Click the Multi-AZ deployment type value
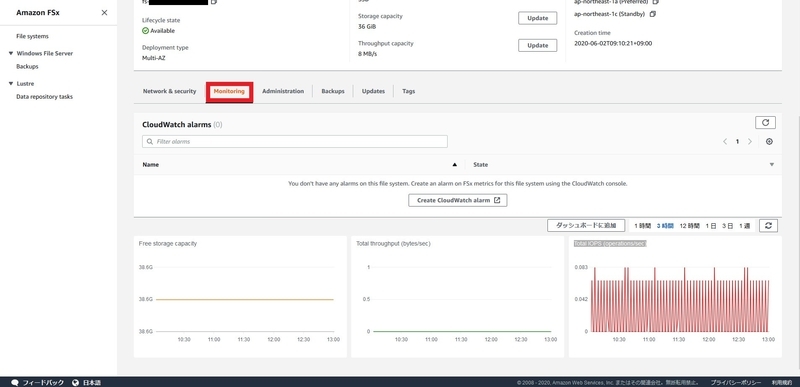This screenshot has height=387, width=800. point(154,58)
